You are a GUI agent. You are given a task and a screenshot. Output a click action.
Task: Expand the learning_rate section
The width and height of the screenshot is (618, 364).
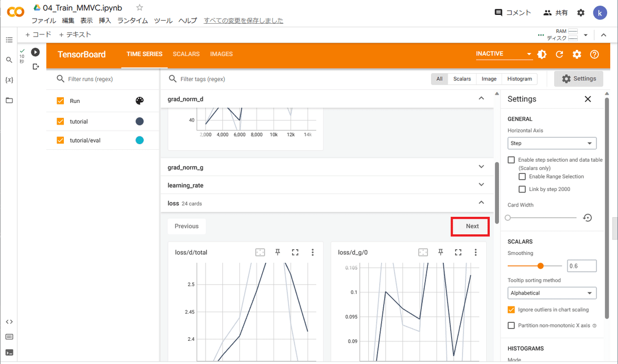pyautogui.click(x=481, y=184)
